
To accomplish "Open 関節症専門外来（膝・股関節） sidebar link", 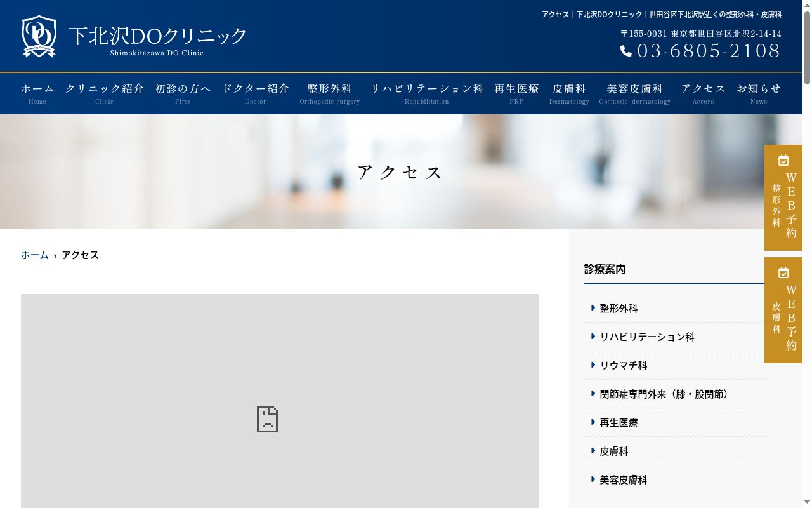I will point(666,394).
